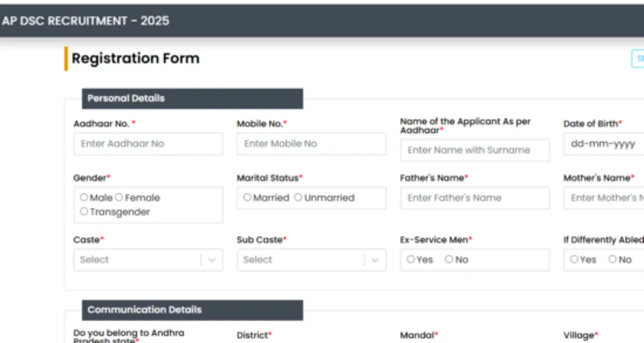Select the Female gender option
This screenshot has height=343, width=644.
pyautogui.click(x=119, y=197)
